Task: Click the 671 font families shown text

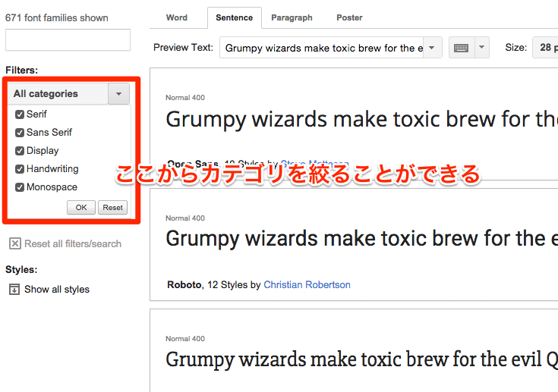Action: coord(57,17)
